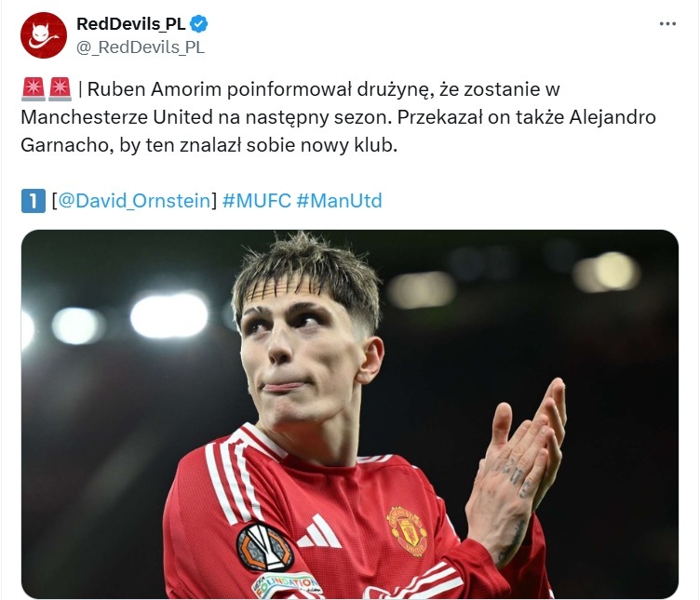Open the #MUFC hashtag
This screenshot has height=600, width=700.
pyautogui.click(x=257, y=201)
